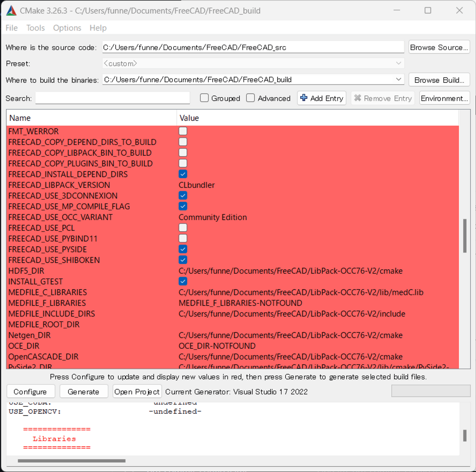Click the Value column header
Viewport: 476px width, 472px height.
318,118
